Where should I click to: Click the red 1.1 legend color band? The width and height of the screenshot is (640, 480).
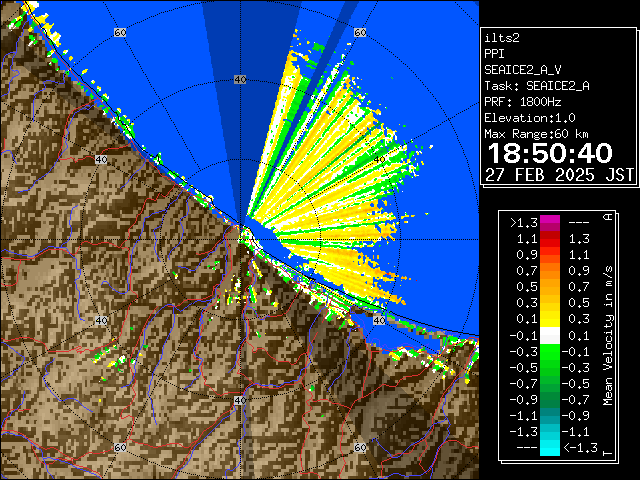pos(550,239)
